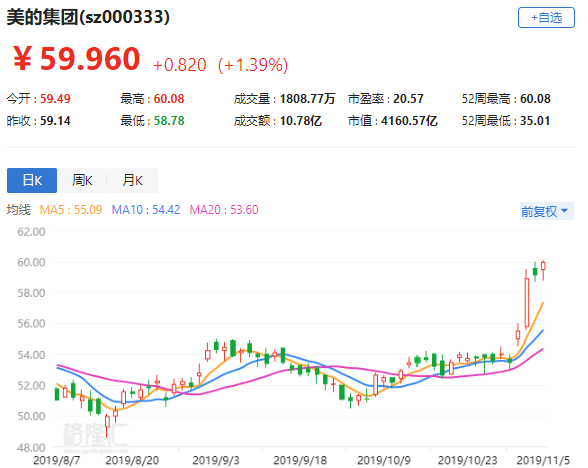588x468 pixels.
Task: Click the MA5 : 55.09 legend
Action: (71, 209)
